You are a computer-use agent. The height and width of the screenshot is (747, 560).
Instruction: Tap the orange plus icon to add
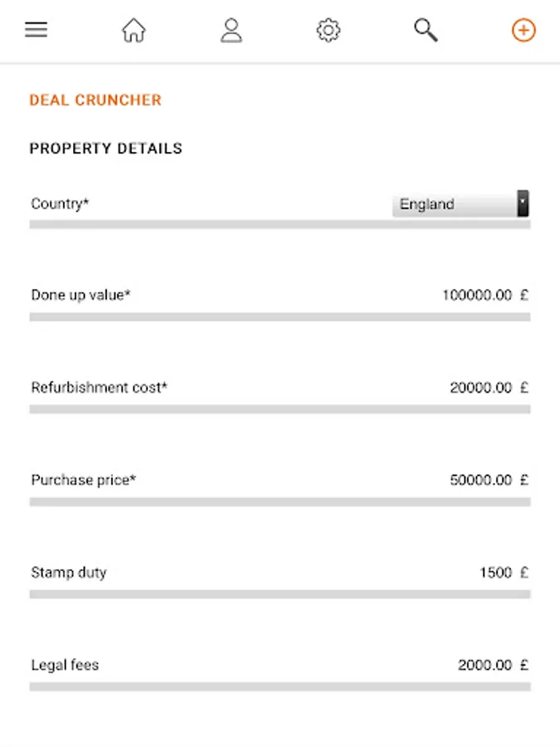coord(523,30)
